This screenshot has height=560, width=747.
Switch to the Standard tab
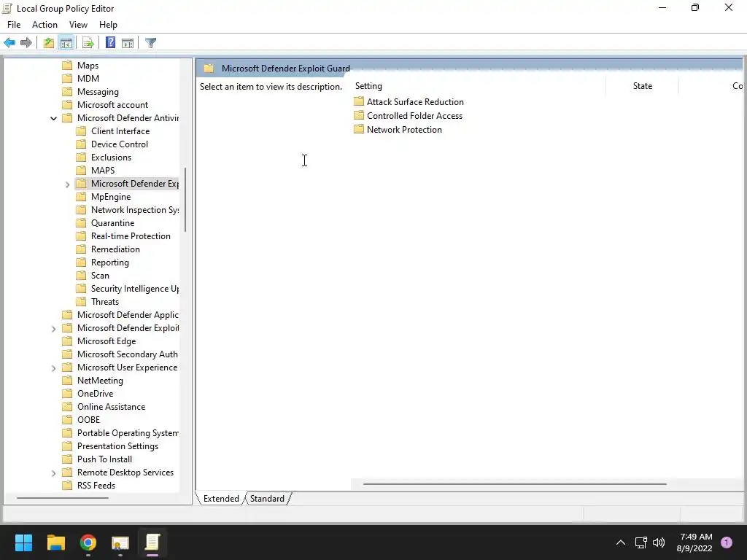point(267,499)
